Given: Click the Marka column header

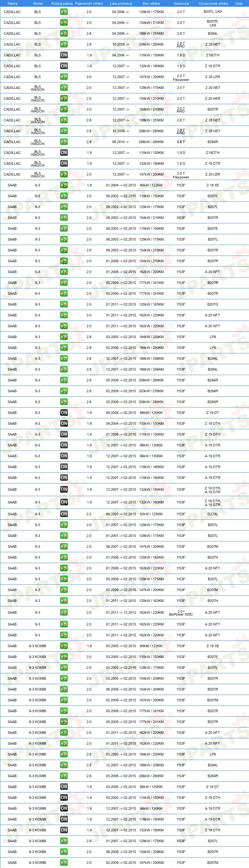Looking at the screenshot, I should (x=12, y=4).
